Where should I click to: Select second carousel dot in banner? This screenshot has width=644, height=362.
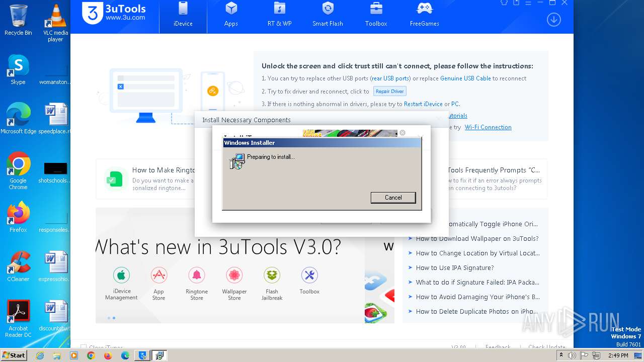pyautogui.click(x=114, y=318)
